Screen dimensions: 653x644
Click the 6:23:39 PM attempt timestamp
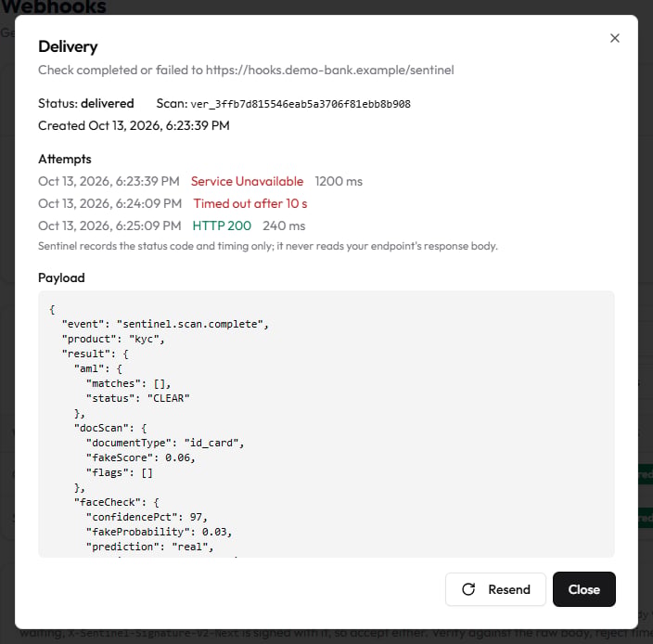click(109, 181)
